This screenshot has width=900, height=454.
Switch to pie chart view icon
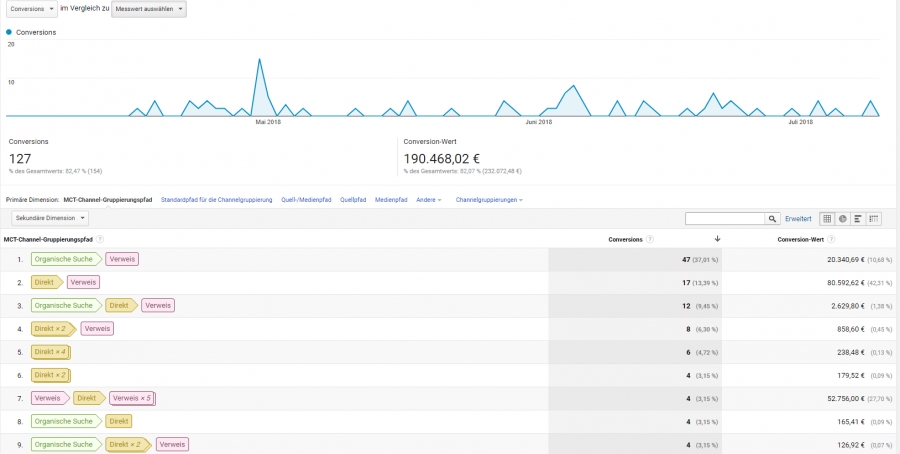pos(842,218)
